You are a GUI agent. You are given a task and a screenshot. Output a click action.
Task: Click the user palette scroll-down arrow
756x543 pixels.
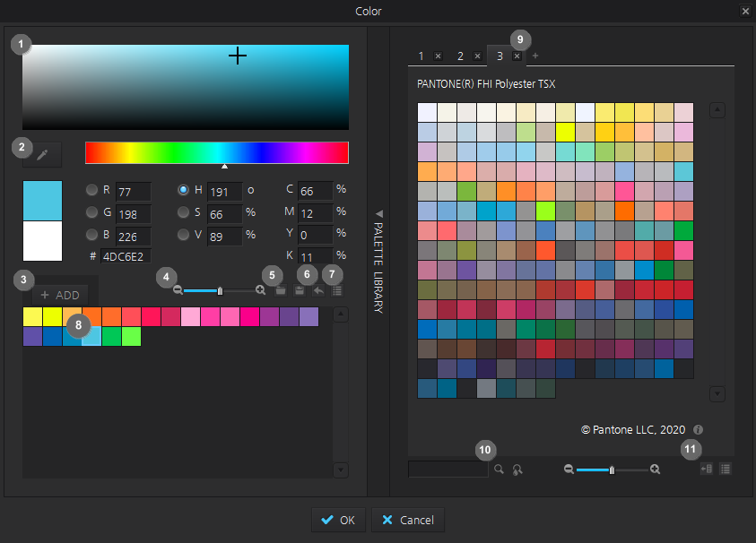click(341, 470)
